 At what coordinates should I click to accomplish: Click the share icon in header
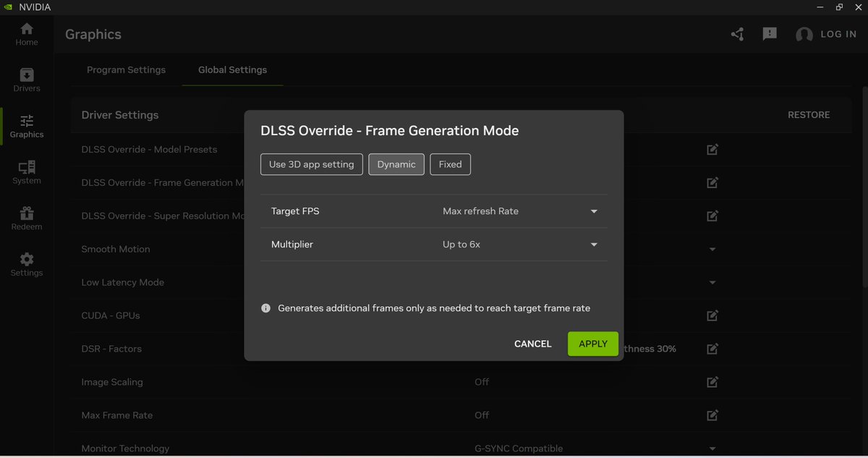[x=737, y=34]
